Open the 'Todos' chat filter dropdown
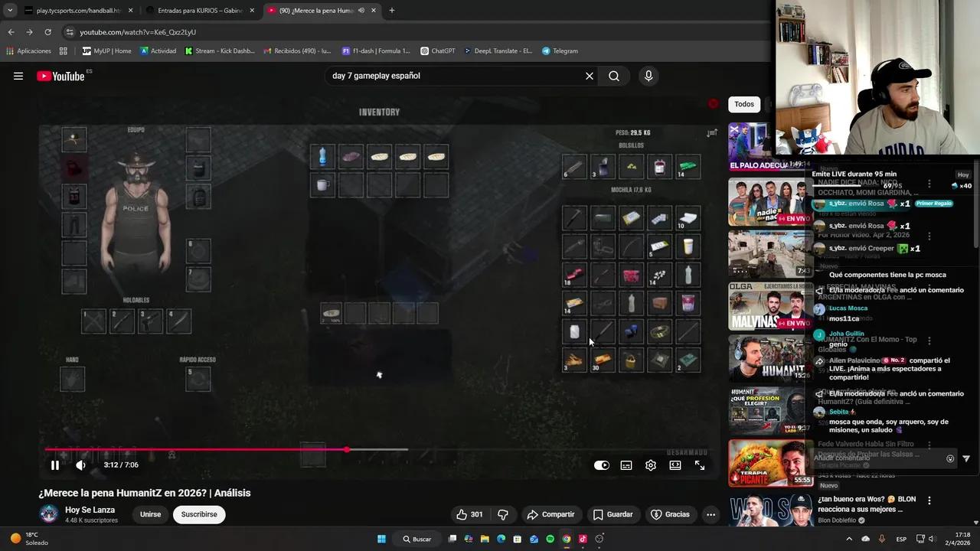980x551 pixels. pyautogui.click(x=743, y=103)
